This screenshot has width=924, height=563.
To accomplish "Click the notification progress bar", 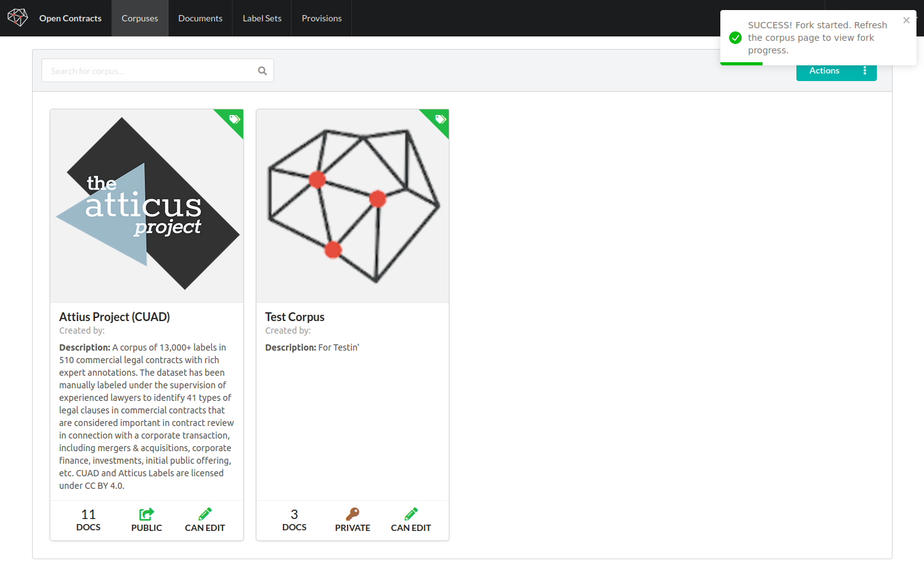I will 742,63.
